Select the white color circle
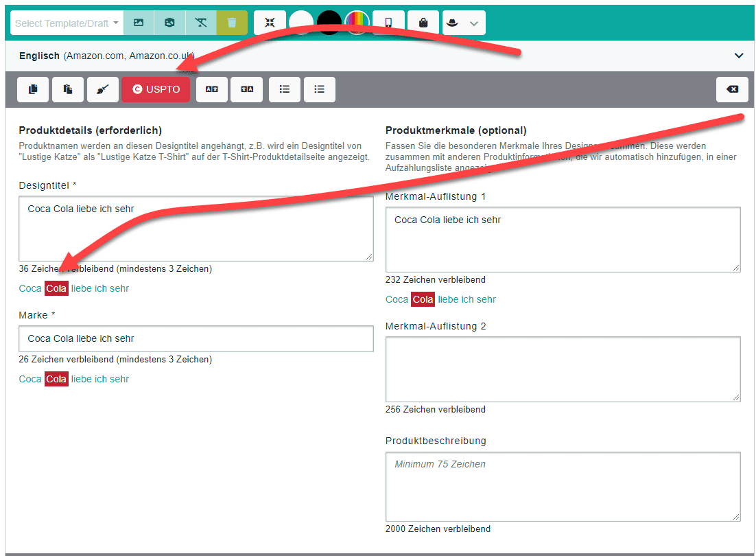756x556 pixels. [301, 23]
